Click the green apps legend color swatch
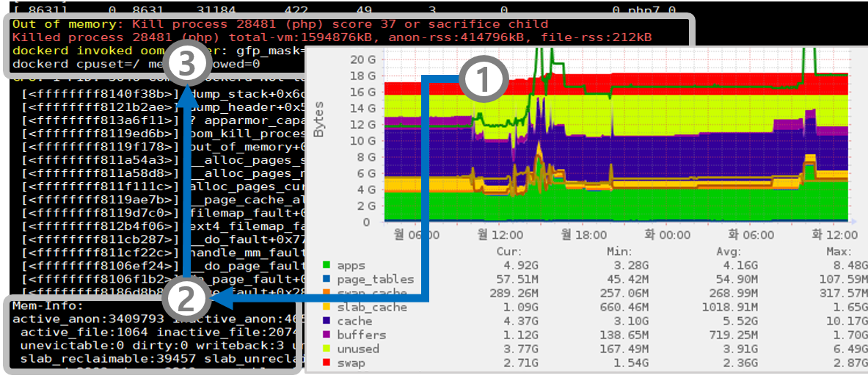Viewport: 868px width, 381px height. pyautogui.click(x=326, y=265)
